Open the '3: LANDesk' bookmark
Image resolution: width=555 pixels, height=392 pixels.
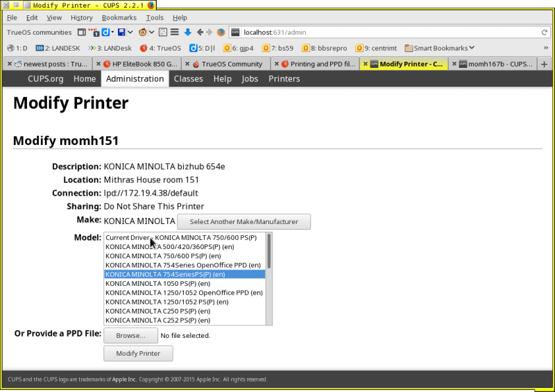110,48
